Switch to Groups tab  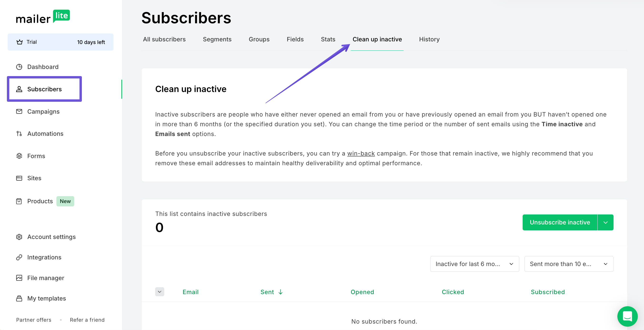click(x=259, y=39)
